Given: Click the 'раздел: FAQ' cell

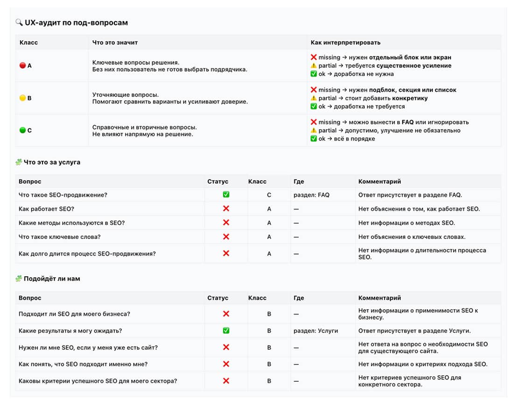Looking at the screenshot, I should pos(311,195).
